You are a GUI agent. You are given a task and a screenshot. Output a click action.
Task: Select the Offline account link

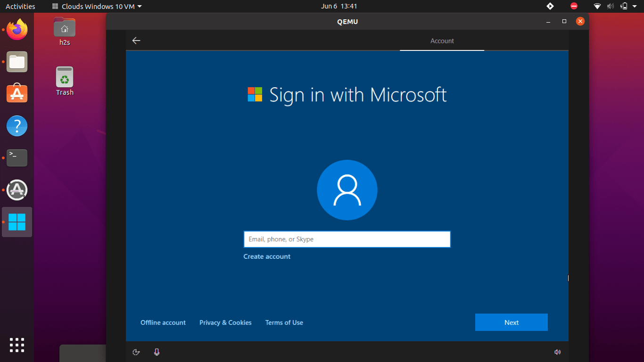tap(163, 322)
